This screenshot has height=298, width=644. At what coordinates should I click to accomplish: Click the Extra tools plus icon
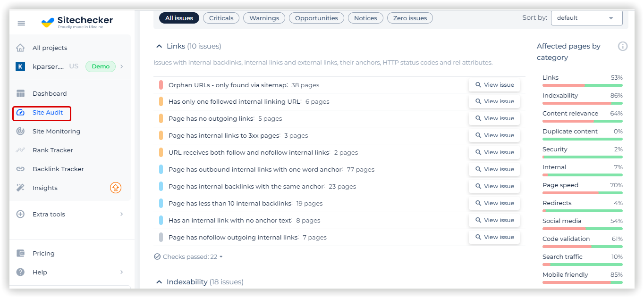tap(20, 214)
